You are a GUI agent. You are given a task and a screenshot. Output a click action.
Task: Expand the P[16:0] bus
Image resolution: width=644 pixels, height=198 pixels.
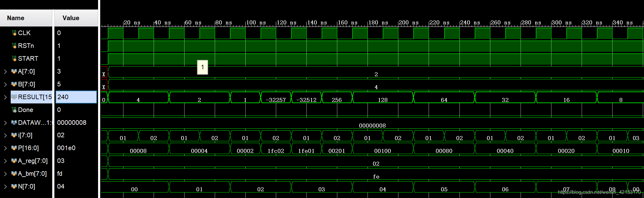pyautogui.click(x=5, y=148)
